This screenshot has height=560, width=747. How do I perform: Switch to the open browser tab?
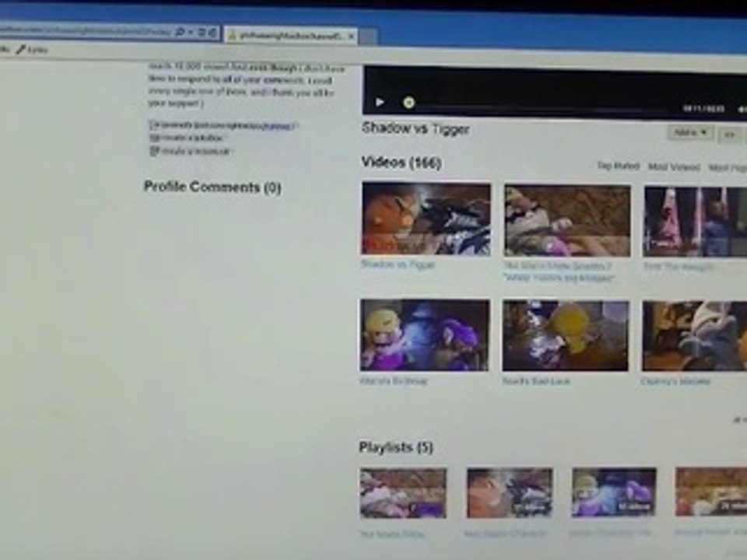click(292, 35)
